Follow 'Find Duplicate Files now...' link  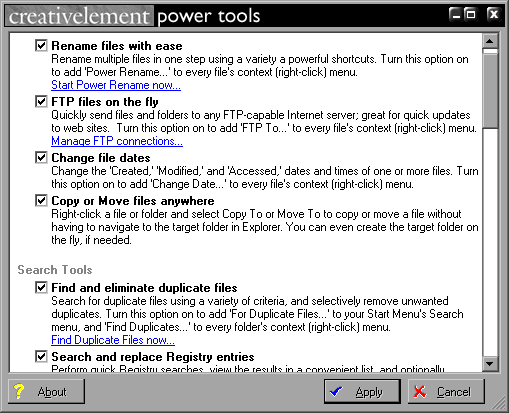(113, 340)
